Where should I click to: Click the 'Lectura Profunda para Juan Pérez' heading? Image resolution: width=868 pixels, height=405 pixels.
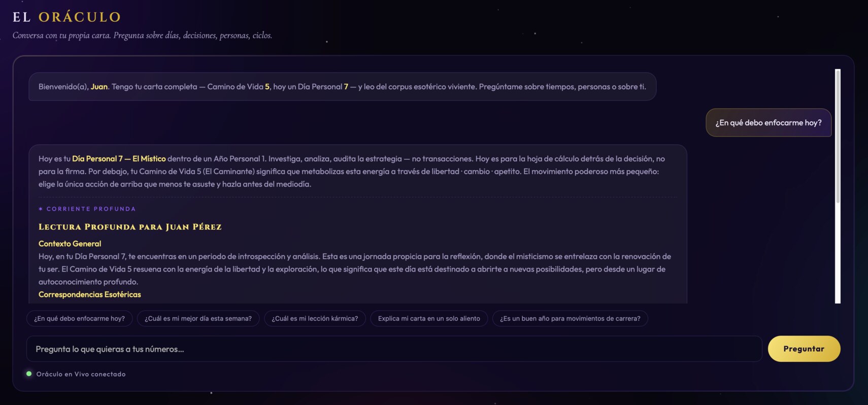pos(130,227)
